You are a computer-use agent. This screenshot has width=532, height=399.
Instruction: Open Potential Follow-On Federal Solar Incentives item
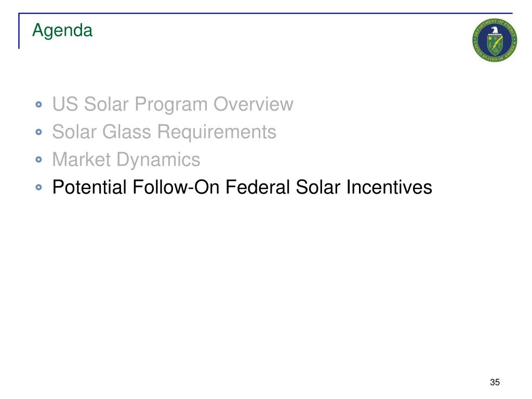(242, 187)
